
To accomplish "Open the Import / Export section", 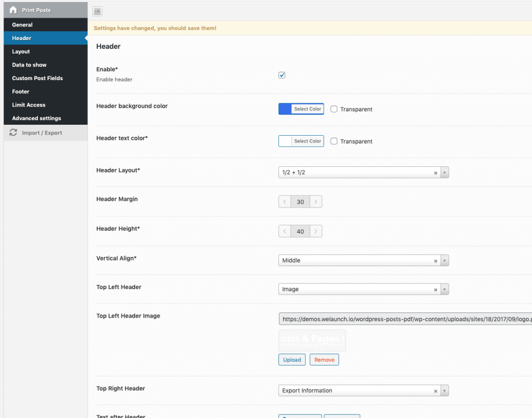I will [x=46, y=133].
